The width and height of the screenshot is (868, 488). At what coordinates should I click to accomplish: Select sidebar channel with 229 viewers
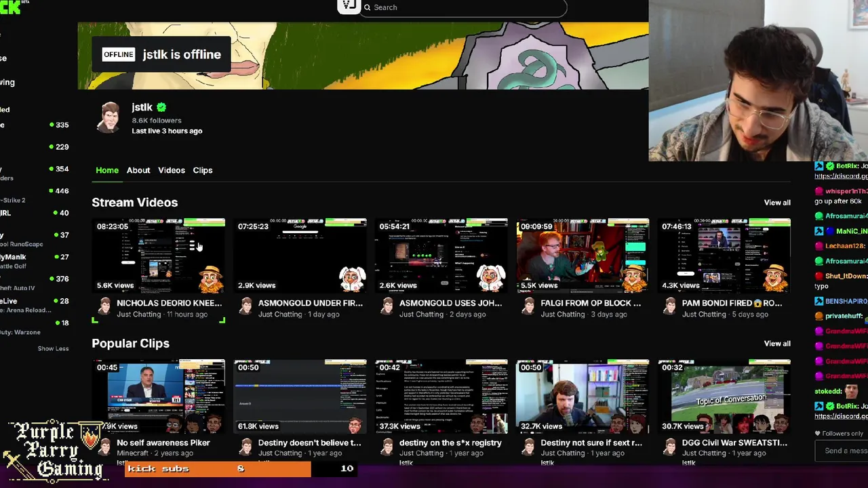pos(35,146)
